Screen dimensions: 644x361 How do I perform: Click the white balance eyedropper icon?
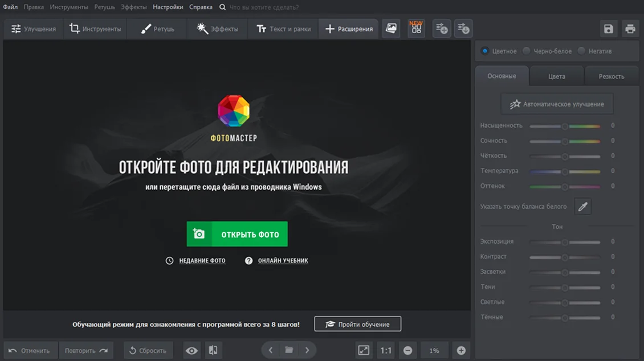click(x=582, y=206)
